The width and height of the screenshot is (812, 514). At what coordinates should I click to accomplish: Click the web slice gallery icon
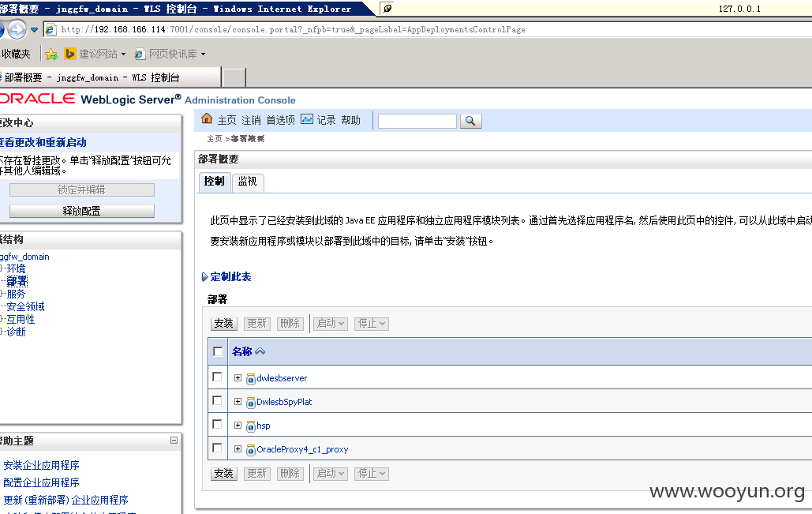point(140,54)
